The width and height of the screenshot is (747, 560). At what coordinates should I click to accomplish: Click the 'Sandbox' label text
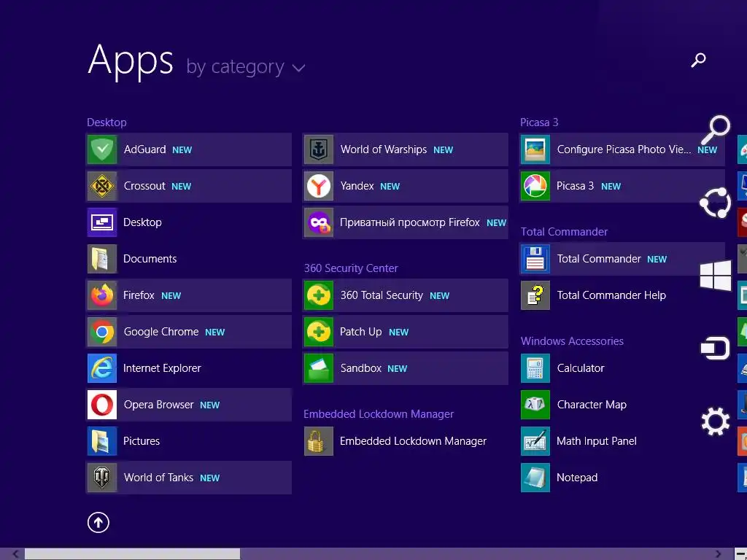point(360,368)
